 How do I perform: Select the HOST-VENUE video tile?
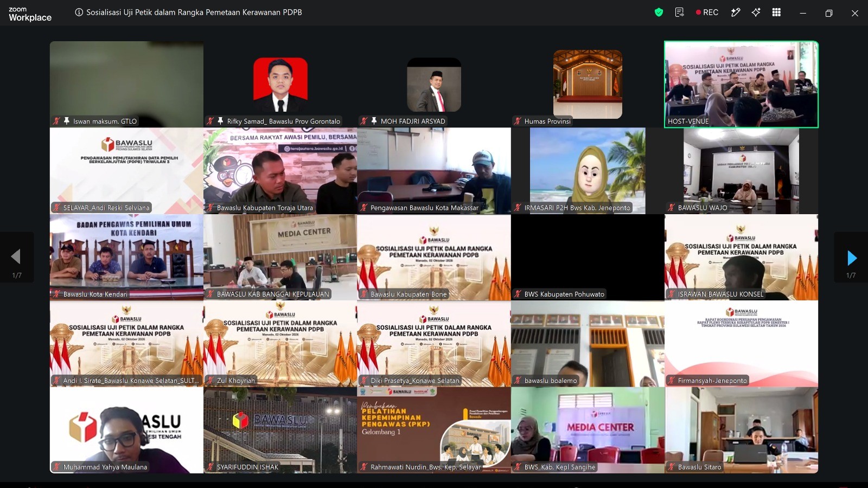tap(741, 85)
